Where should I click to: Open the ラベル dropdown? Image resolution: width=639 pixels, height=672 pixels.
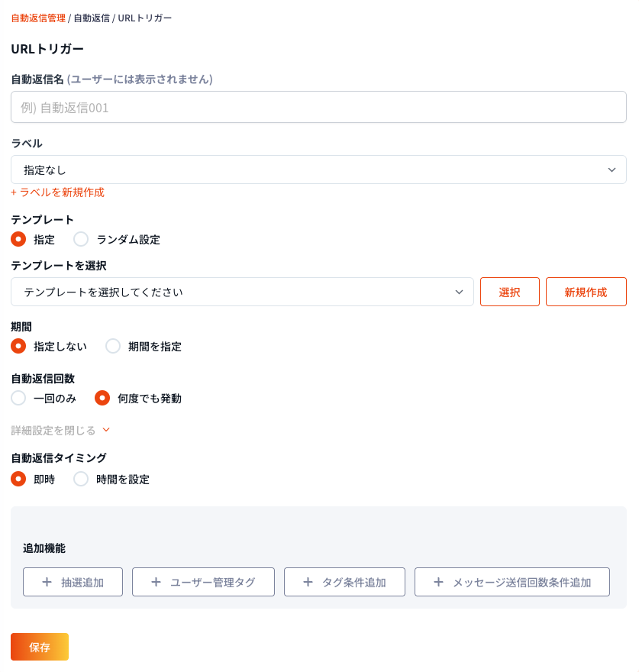[318, 170]
